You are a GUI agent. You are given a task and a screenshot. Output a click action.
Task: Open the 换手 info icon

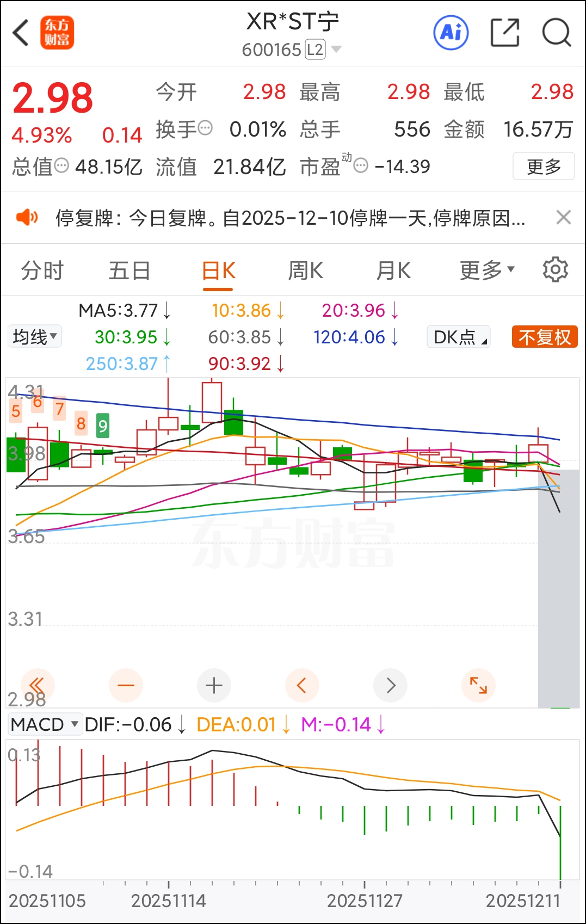(205, 128)
